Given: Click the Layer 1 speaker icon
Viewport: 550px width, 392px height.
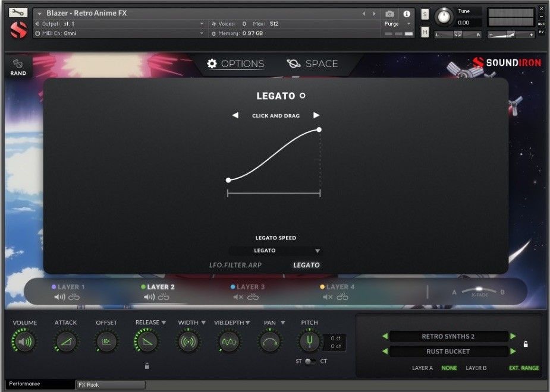Looking at the screenshot, I should [x=59, y=297].
